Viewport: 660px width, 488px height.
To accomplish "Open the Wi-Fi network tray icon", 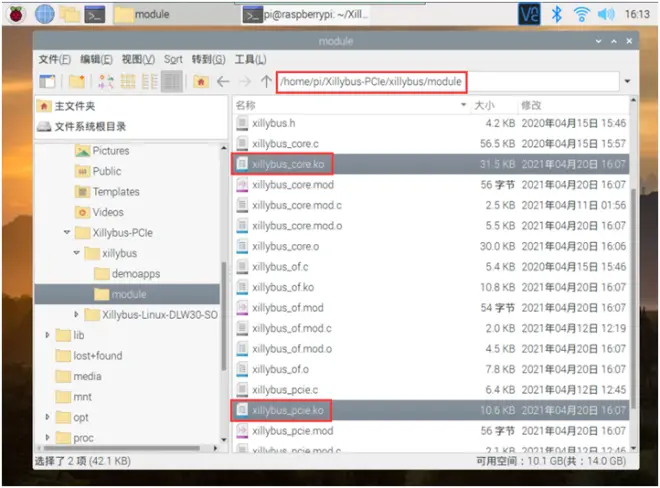I will [x=581, y=15].
